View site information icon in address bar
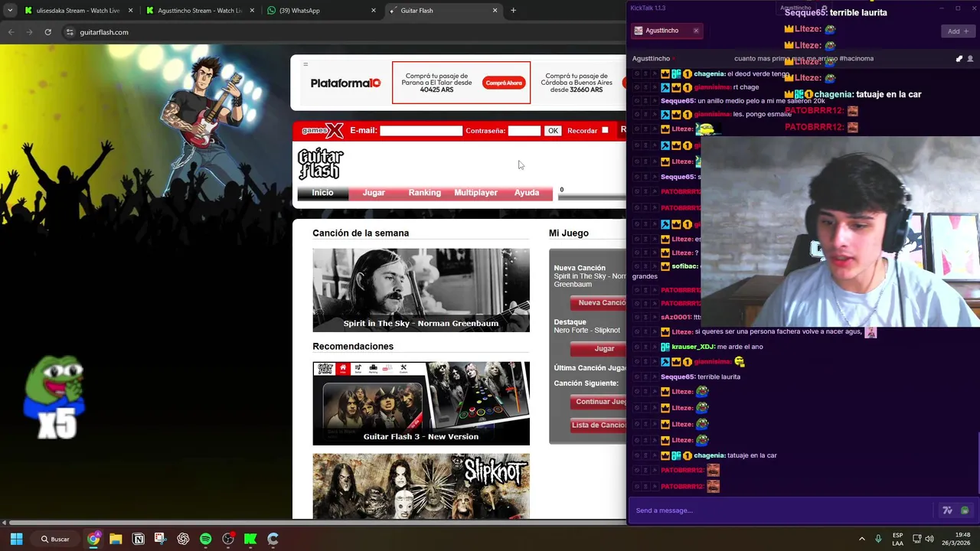 (70, 32)
